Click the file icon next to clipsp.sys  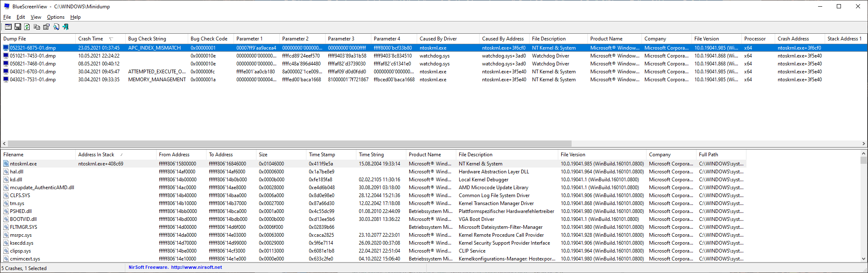click(6, 251)
